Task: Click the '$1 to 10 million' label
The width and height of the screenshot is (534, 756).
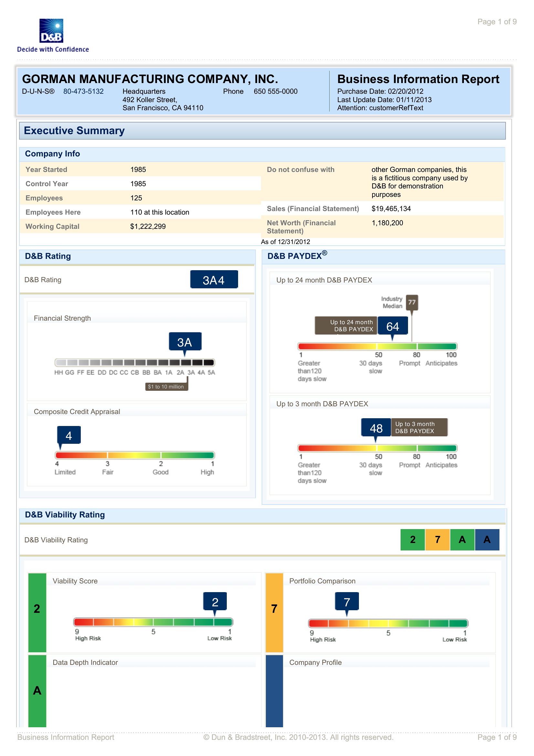Action: [166, 387]
